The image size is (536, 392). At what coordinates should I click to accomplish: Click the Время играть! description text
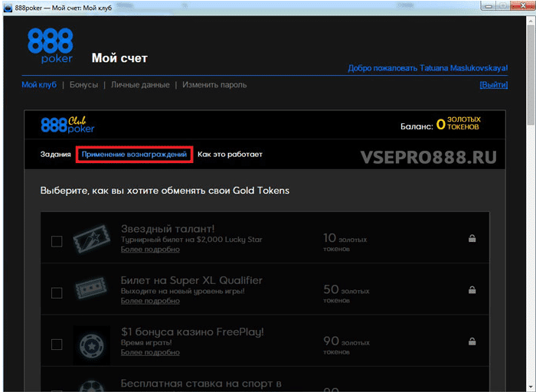pos(146,342)
